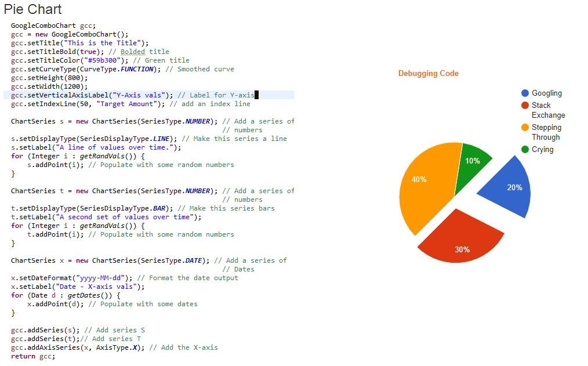Click the x.setLabel "Date - X-axis vals" line
Screen dimensions: 588x366
78,287
